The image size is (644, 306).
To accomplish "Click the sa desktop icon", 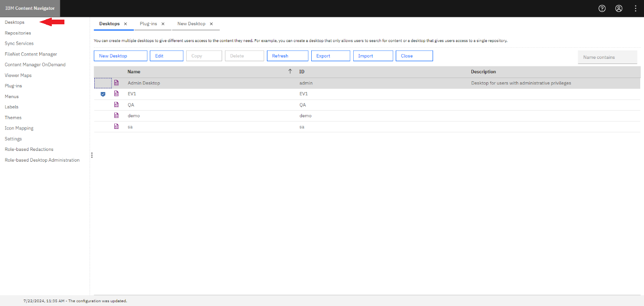I will click(x=116, y=126).
